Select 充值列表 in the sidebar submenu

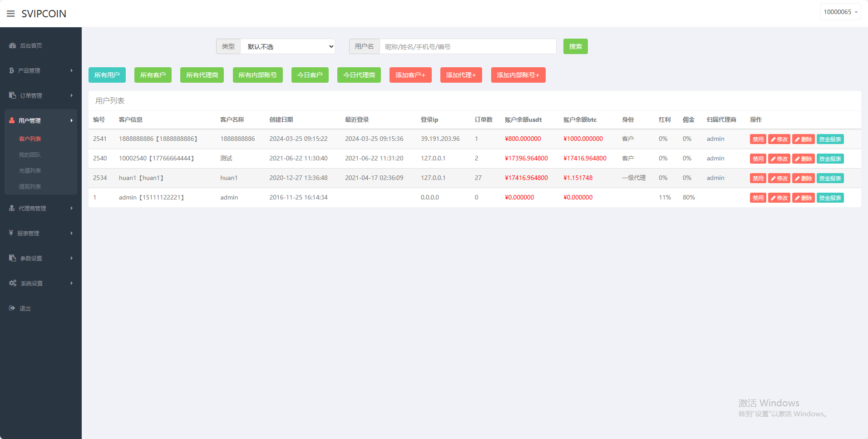tap(30, 170)
